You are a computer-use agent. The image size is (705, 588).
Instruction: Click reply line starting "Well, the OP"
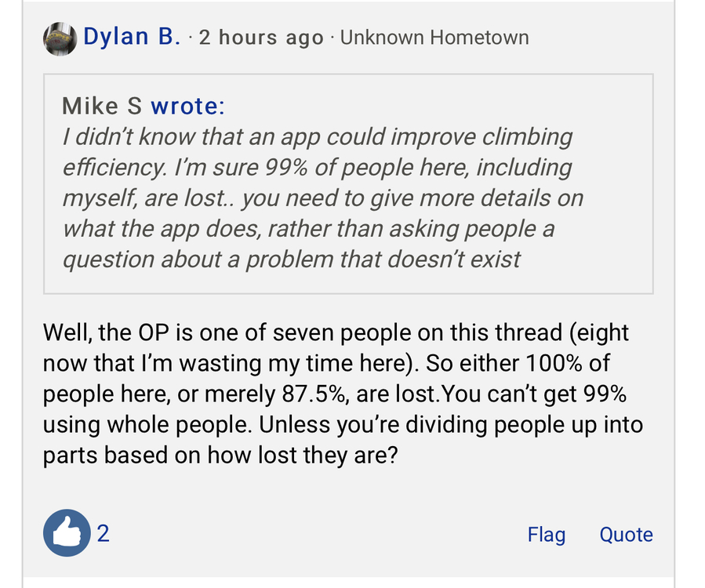(336, 333)
